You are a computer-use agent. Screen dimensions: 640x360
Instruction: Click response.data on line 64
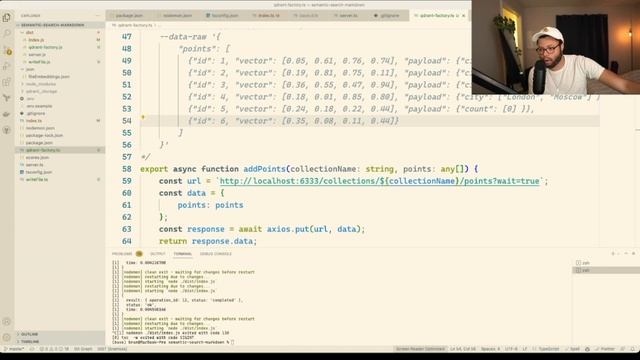[x=223, y=241]
